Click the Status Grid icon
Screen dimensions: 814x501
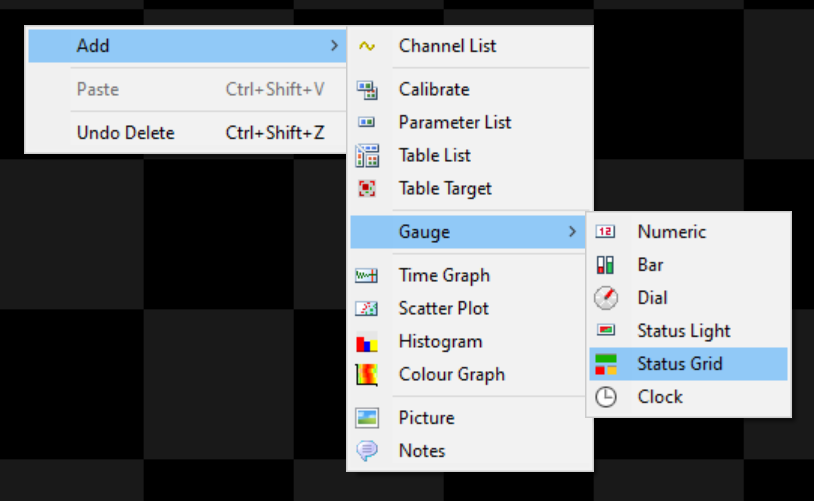click(x=606, y=364)
